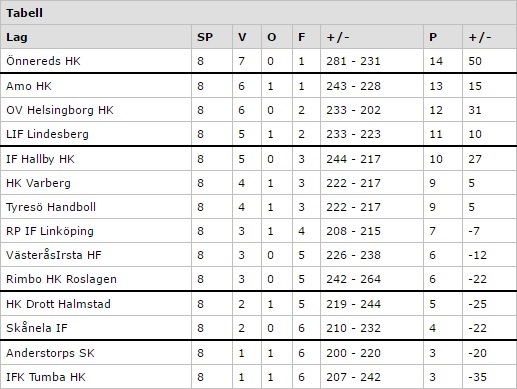Click Önnereds HK goal score 281 - 231
Viewport: 517px width, 389px height.
353,61
